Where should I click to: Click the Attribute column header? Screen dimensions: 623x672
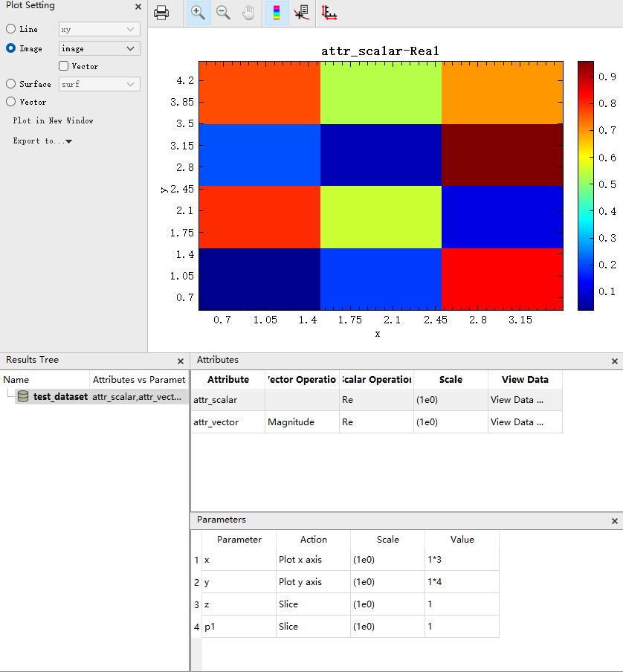click(x=228, y=380)
